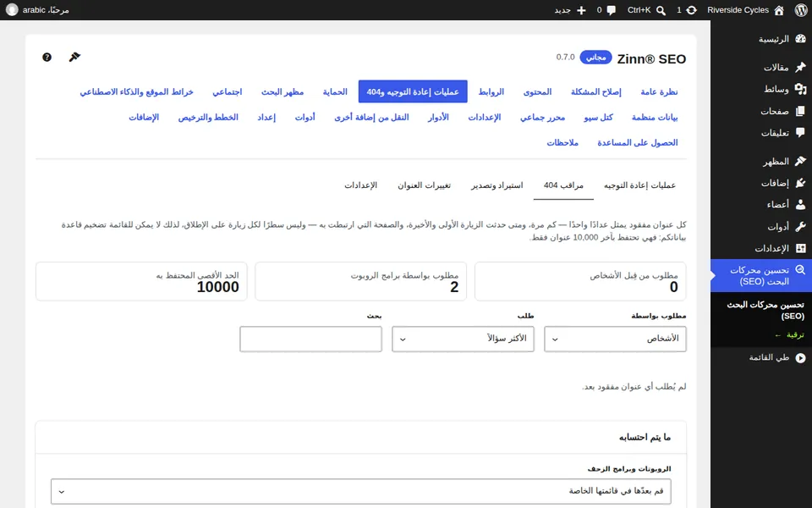Click the المظهر appearance brush icon
The width and height of the screenshot is (812, 508).
tap(801, 161)
